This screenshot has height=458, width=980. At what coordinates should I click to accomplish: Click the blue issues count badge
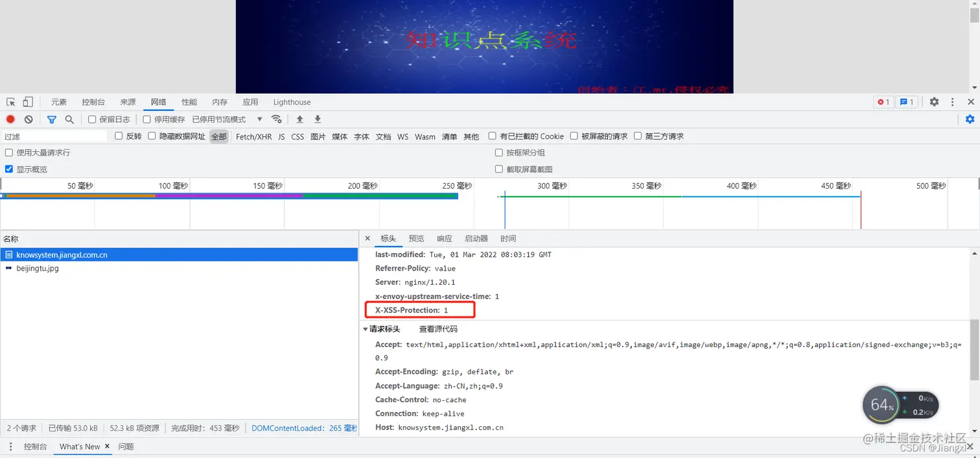[907, 102]
